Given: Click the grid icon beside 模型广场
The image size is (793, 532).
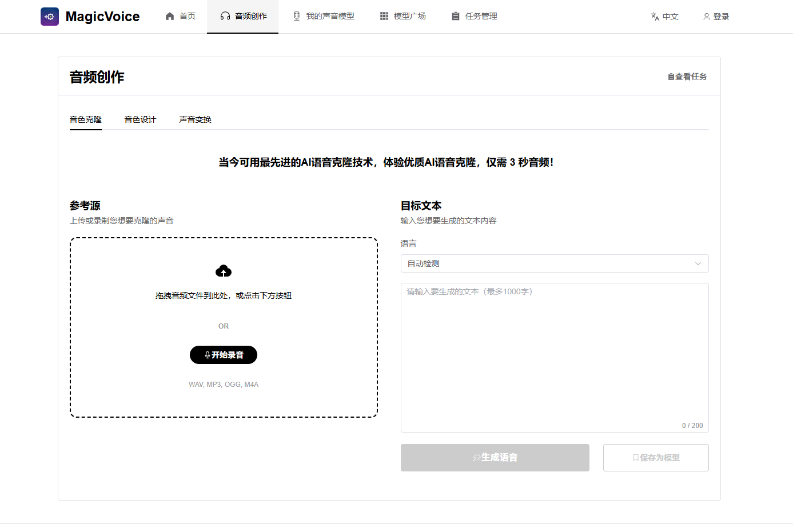Looking at the screenshot, I should pos(384,16).
